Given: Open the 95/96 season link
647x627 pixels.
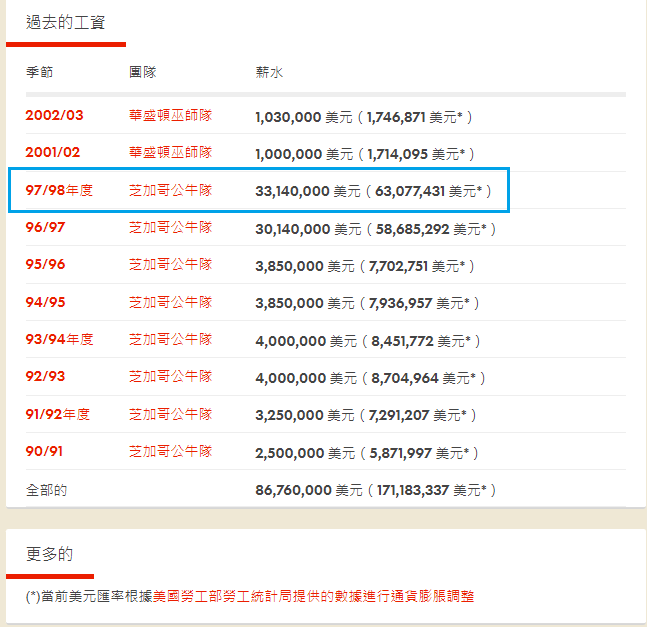Looking at the screenshot, I should pos(47,265).
